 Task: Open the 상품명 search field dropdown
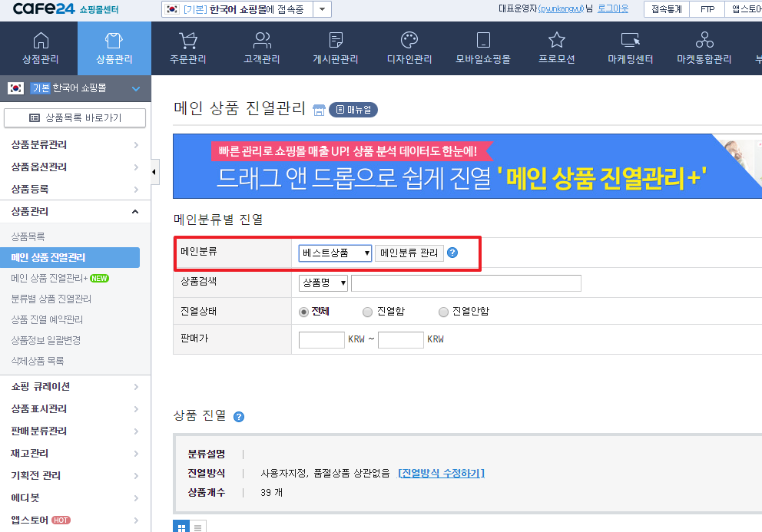[x=322, y=284]
